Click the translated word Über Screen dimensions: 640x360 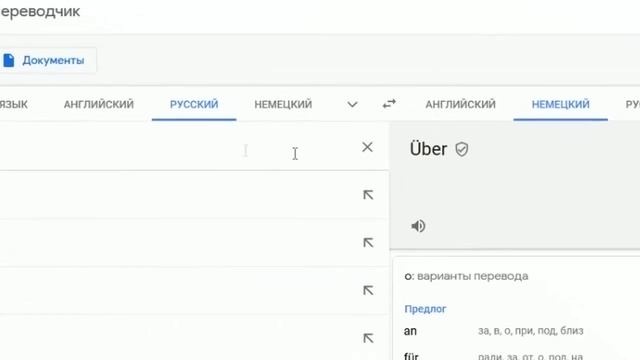428,149
